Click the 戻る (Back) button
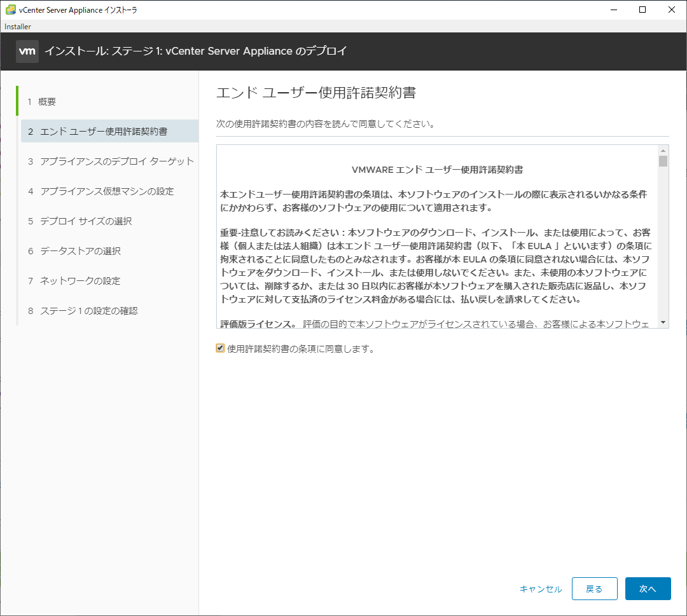Image resolution: width=687 pixels, height=616 pixels. (594, 589)
